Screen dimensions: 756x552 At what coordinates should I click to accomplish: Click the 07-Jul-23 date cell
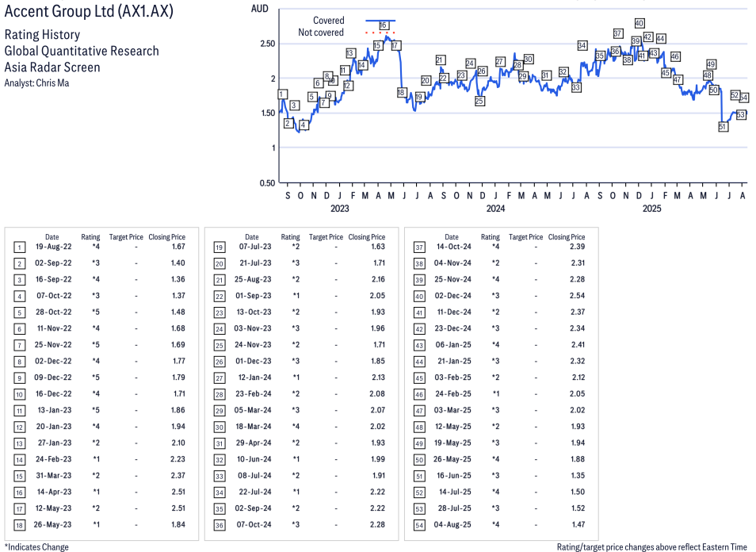[x=255, y=247]
